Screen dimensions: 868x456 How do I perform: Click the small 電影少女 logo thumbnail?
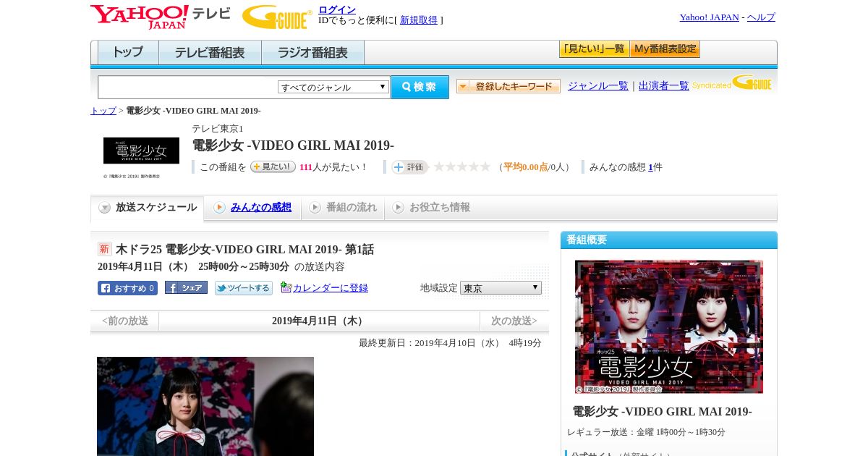[x=141, y=151]
